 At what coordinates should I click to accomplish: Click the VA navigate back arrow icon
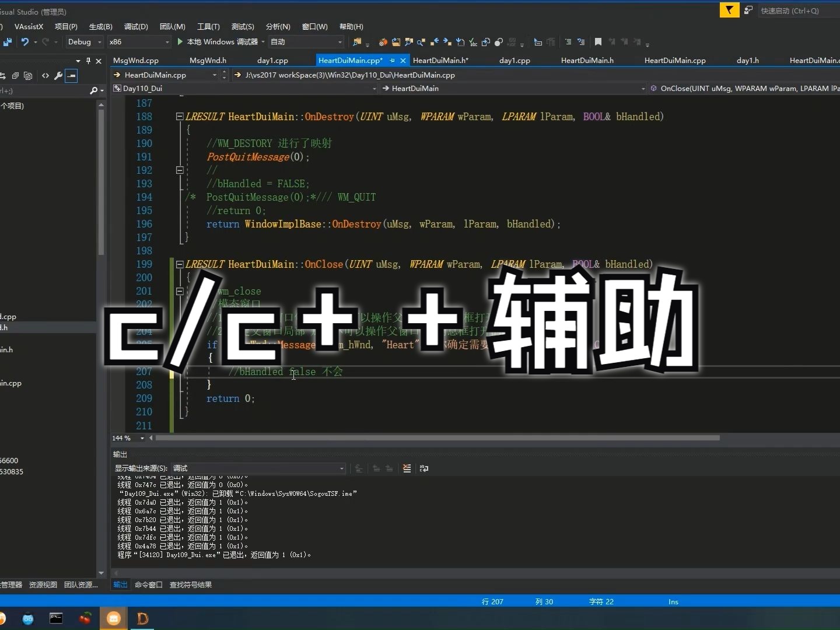point(435,42)
